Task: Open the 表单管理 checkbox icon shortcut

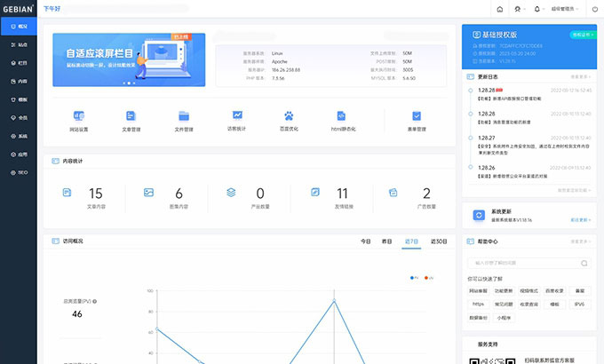Action: 417,116
